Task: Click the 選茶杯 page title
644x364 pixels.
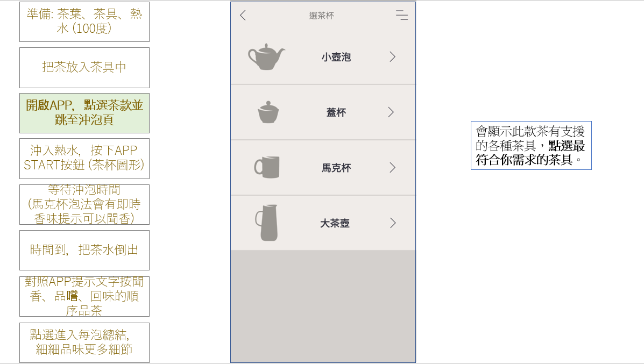Action: pos(322,16)
